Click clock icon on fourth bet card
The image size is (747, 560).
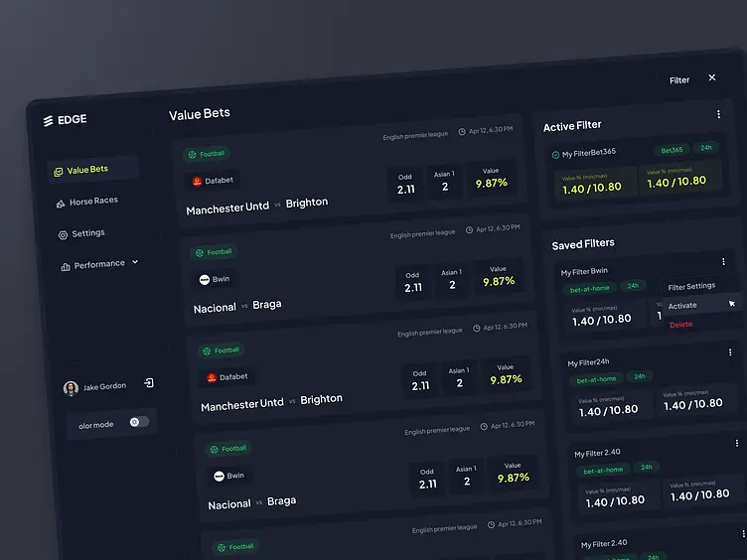pos(484,426)
